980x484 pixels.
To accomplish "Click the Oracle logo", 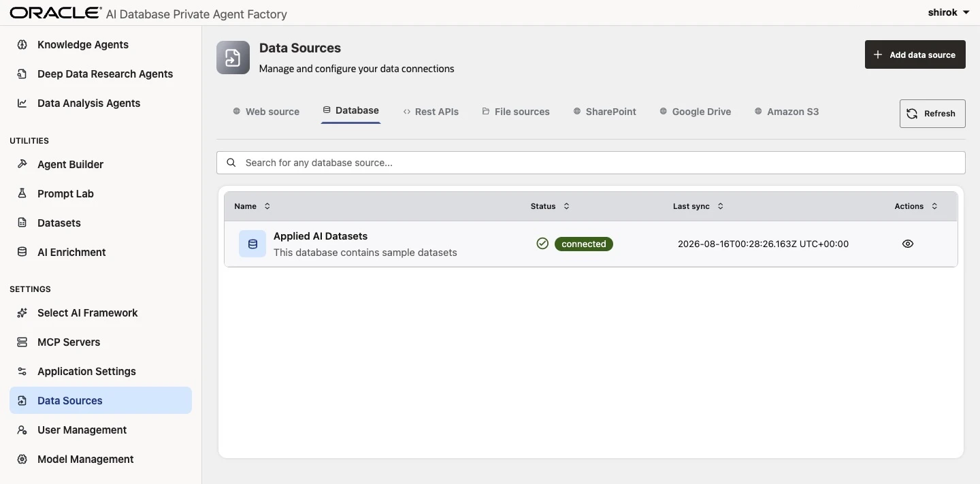I will click(x=55, y=13).
